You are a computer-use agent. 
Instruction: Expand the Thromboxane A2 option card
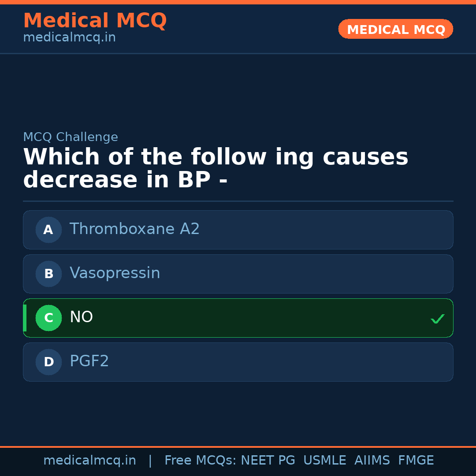(238, 230)
